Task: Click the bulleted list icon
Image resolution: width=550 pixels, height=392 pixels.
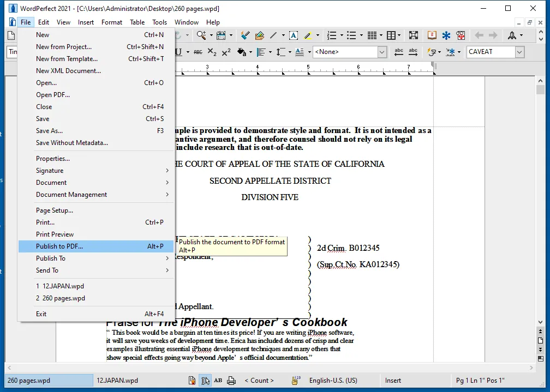Action: (351, 35)
